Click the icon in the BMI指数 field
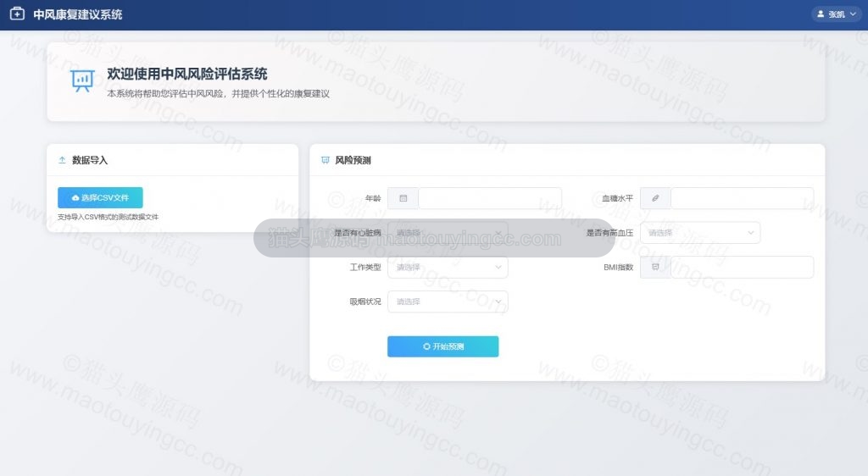The image size is (868, 476). (x=655, y=267)
